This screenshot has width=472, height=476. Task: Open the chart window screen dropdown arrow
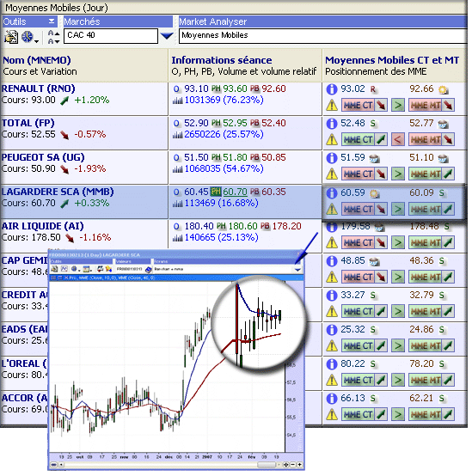tap(297, 269)
